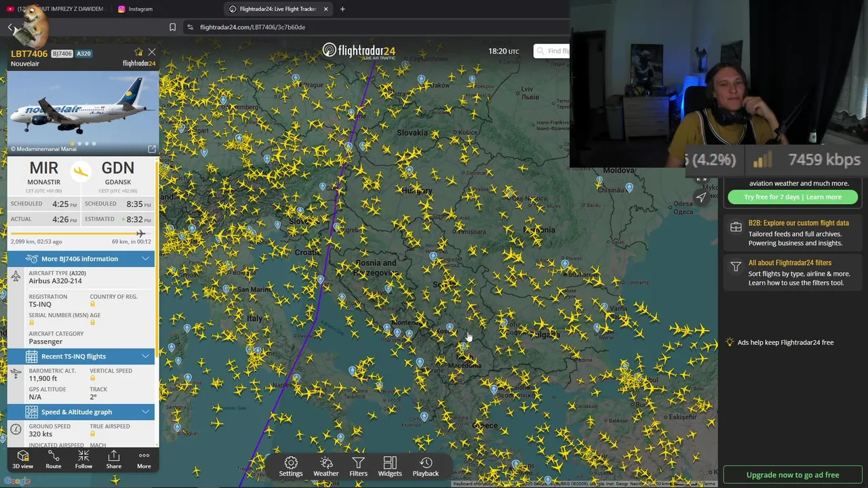
Task: Click the Flightradar24 logo at map top
Action: pyautogui.click(x=359, y=51)
